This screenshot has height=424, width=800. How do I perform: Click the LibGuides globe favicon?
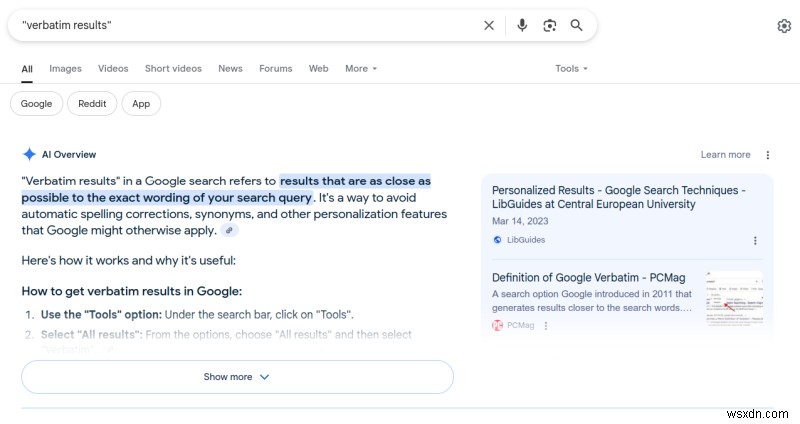497,240
